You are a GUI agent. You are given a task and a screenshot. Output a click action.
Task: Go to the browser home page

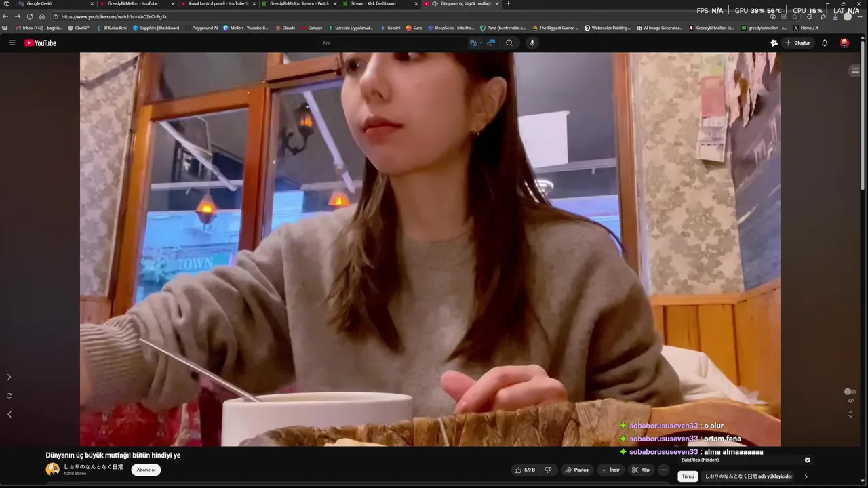(42, 16)
